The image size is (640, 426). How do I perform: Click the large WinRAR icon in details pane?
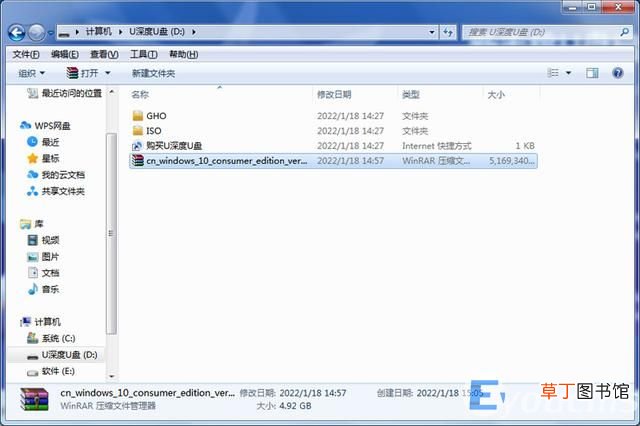pos(34,399)
